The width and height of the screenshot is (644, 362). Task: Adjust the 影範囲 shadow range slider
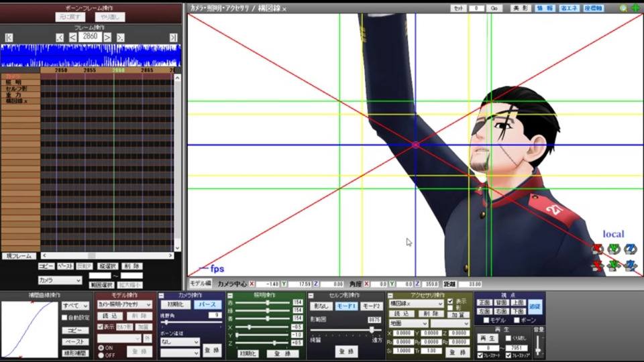pyautogui.click(x=345, y=330)
